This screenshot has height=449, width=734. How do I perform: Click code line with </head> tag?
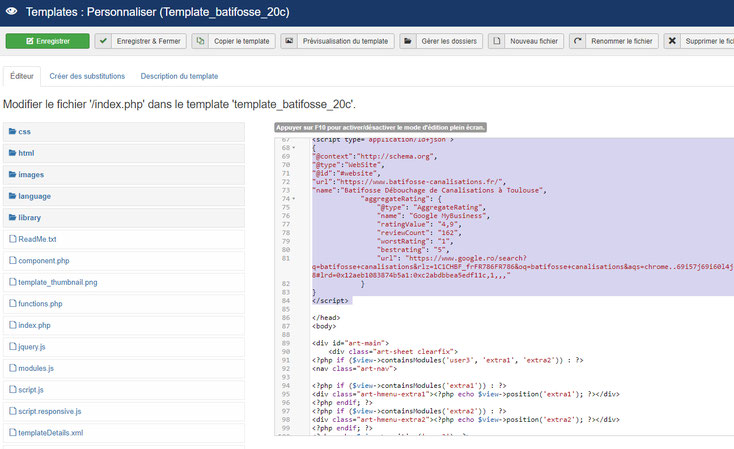coord(326,318)
